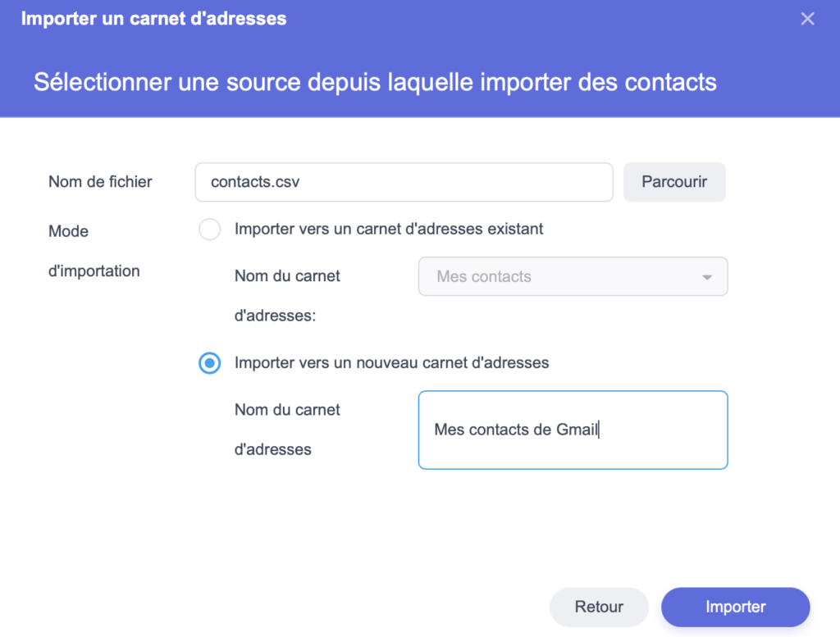Click the contacts.csv file name field

(x=404, y=182)
